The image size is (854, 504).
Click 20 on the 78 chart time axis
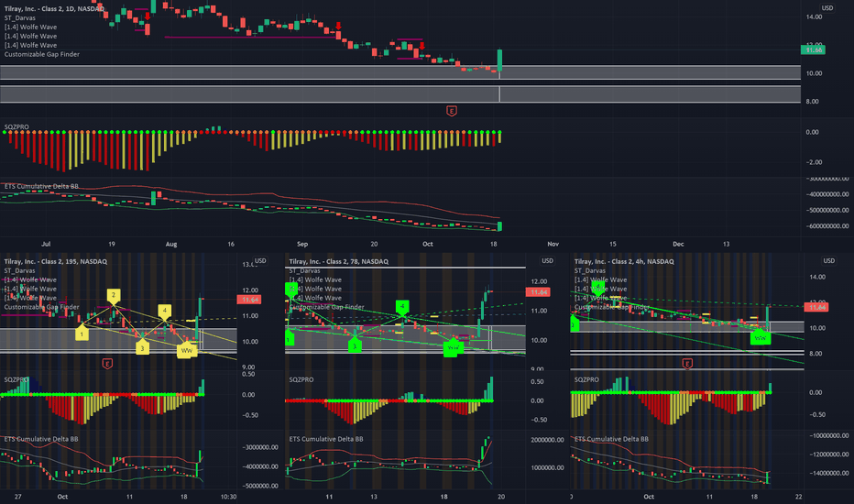coord(501,497)
